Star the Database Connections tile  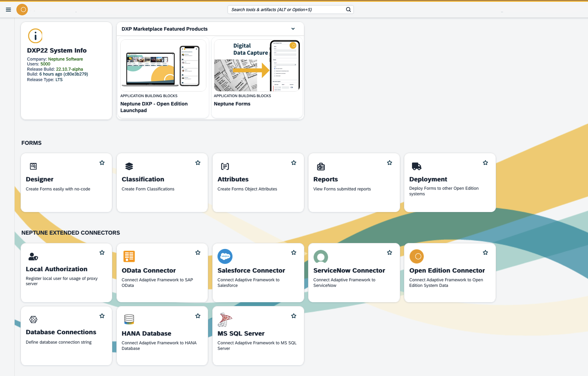[102, 316]
